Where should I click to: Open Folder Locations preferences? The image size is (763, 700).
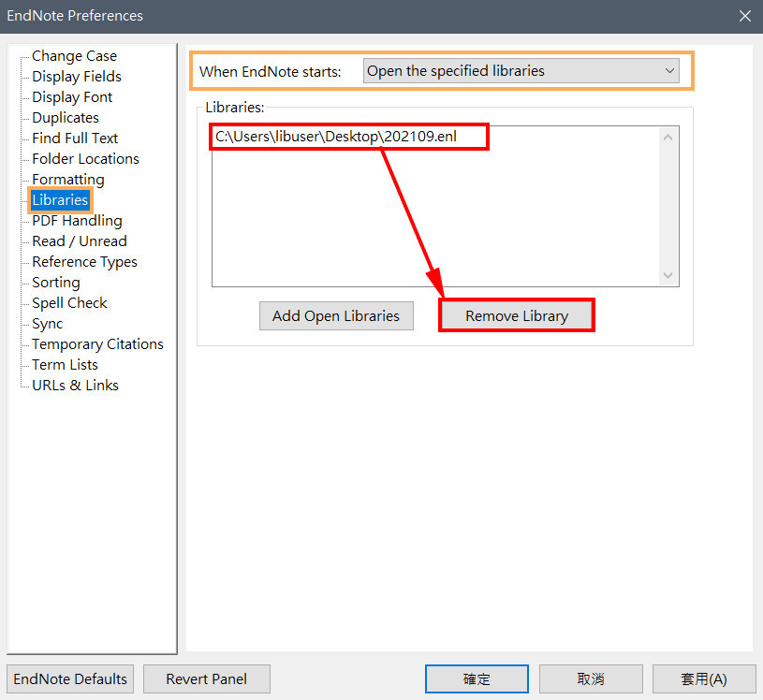(x=85, y=158)
